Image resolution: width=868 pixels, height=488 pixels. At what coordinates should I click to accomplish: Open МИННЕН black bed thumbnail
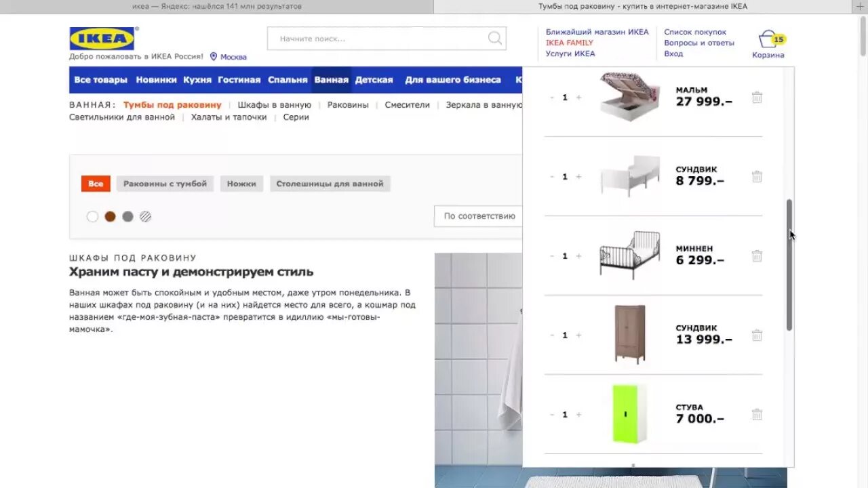coord(630,255)
